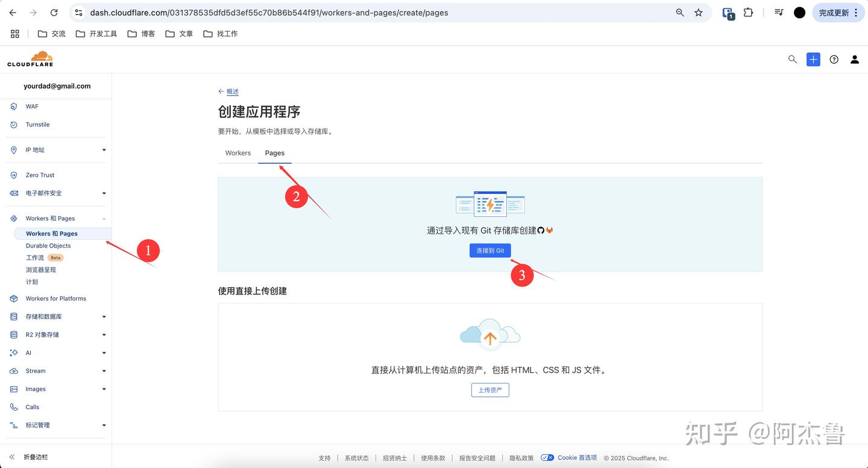Viewport: 868px width, 468px height.
Task: Open search in the Cloudflare header
Action: tap(792, 59)
